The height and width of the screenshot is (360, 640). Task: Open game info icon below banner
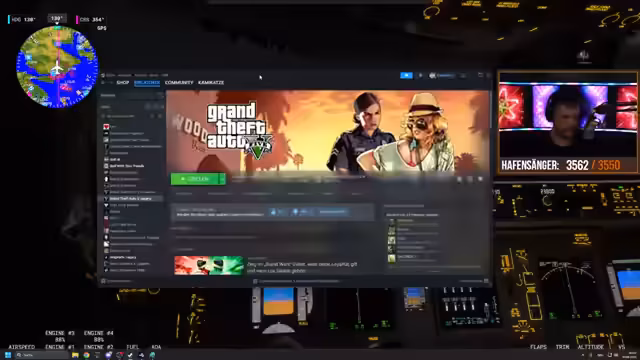pyautogui.click(x=470, y=179)
